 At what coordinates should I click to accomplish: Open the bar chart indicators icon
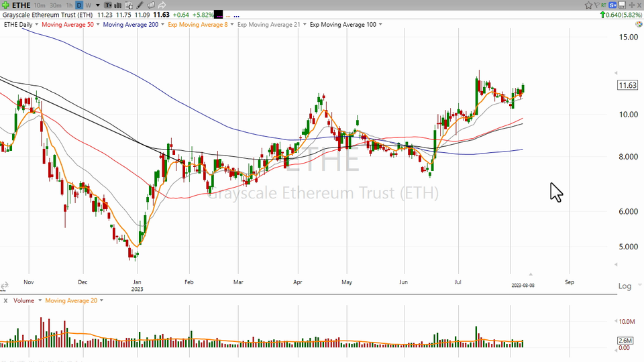pos(118,5)
